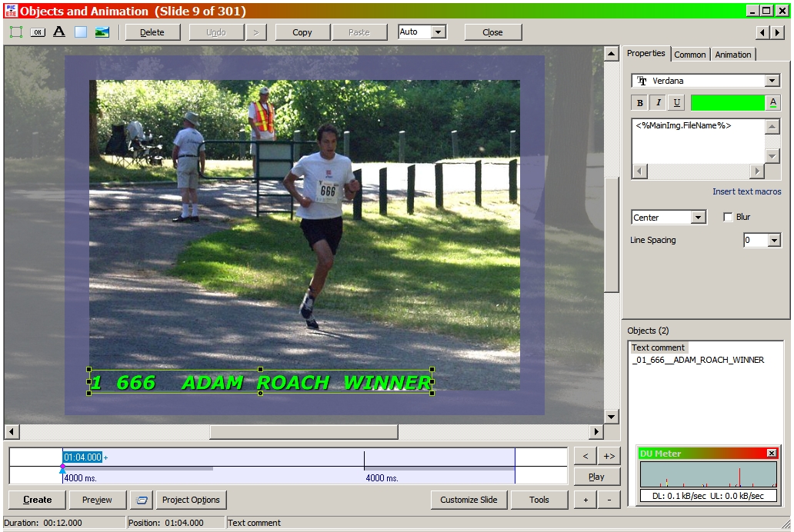Viewport: 794px width, 532px height.
Task: Click the add frame object icon
Action: (16, 32)
